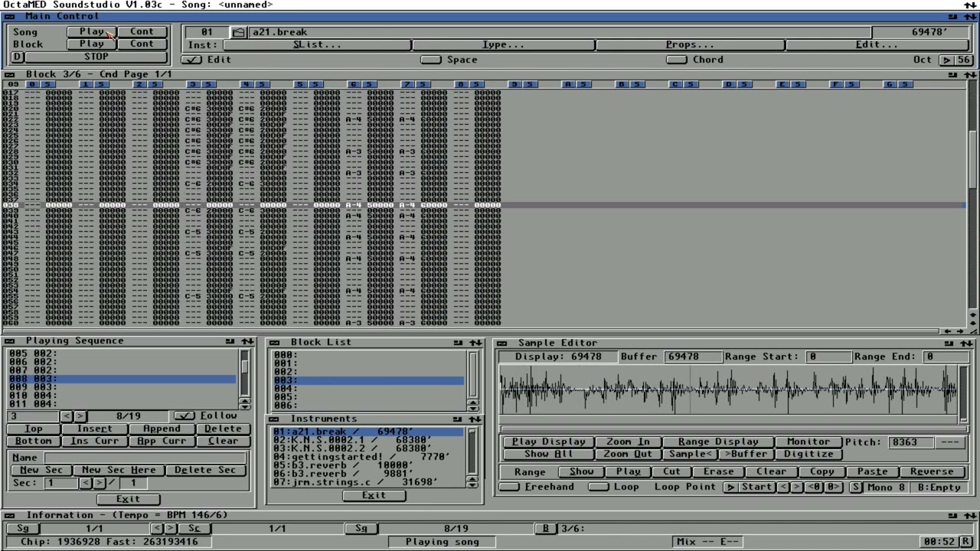This screenshot has width=980, height=551.
Task: Click Delete in Playing Sequence
Action: pyautogui.click(x=223, y=429)
